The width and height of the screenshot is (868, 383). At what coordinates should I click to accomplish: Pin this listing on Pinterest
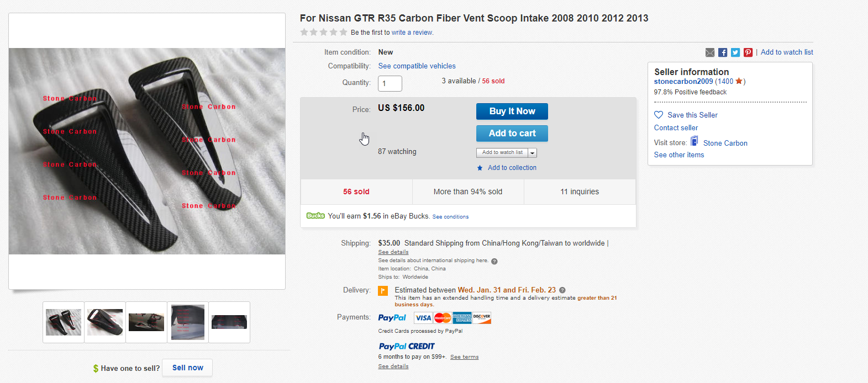click(x=748, y=52)
